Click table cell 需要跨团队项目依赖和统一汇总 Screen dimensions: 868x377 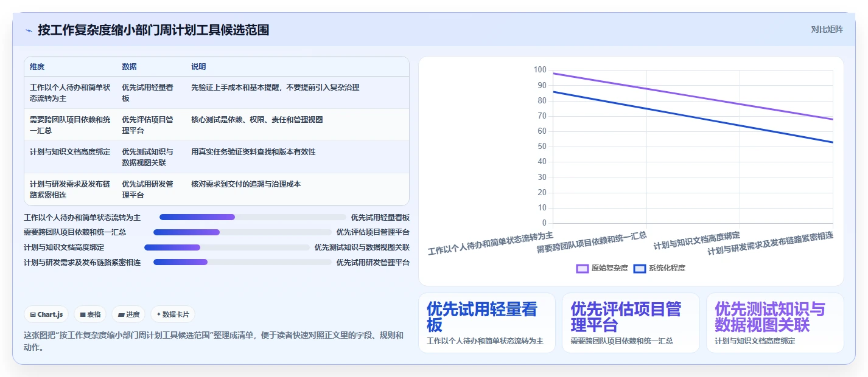[70, 125]
